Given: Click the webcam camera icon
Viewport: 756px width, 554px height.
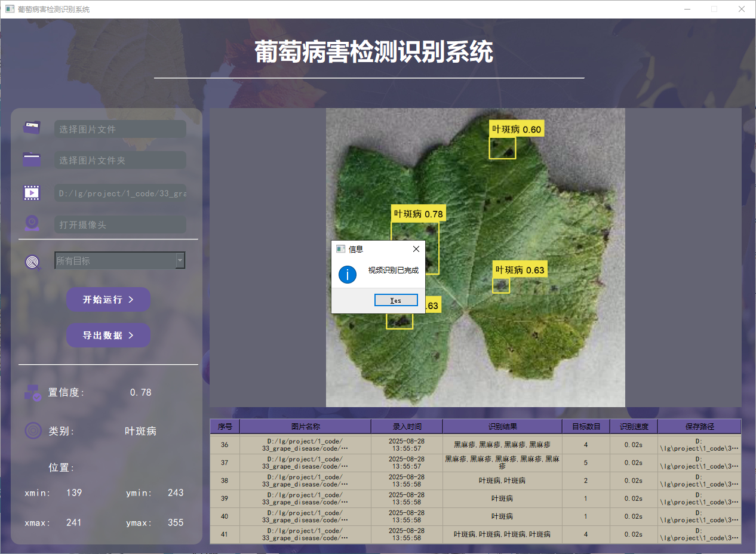Looking at the screenshot, I should [x=32, y=224].
